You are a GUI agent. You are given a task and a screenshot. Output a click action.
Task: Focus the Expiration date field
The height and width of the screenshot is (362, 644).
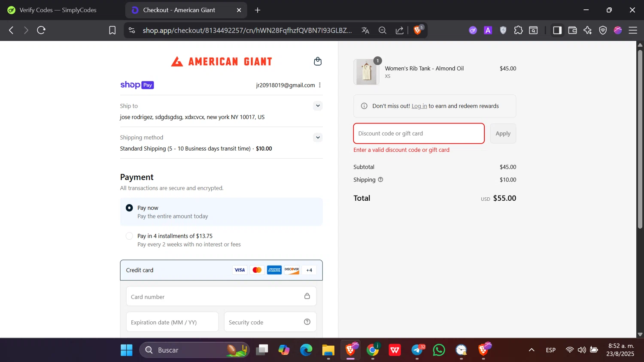pos(172,322)
